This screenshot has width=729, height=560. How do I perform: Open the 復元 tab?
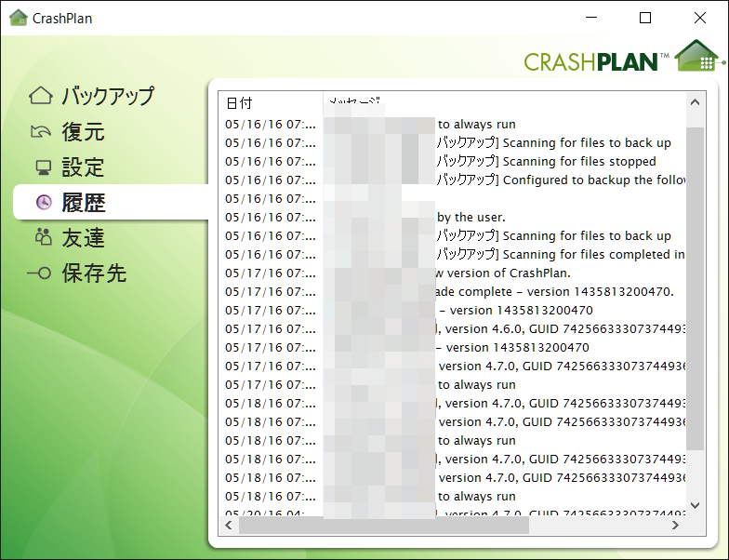84,132
